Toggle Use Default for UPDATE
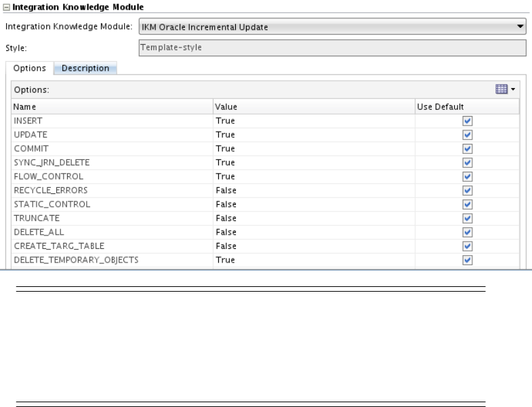Image resolution: width=532 pixels, height=407 pixels. (x=468, y=135)
